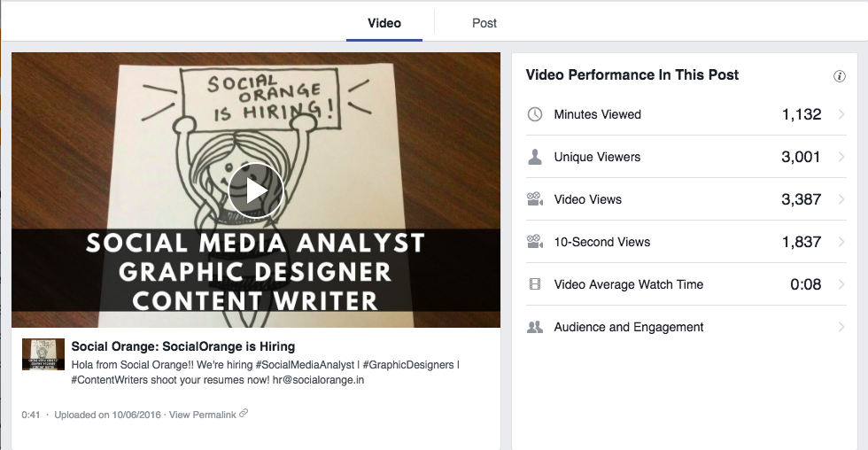Select the Video tab
868x450 pixels.
click(x=384, y=23)
